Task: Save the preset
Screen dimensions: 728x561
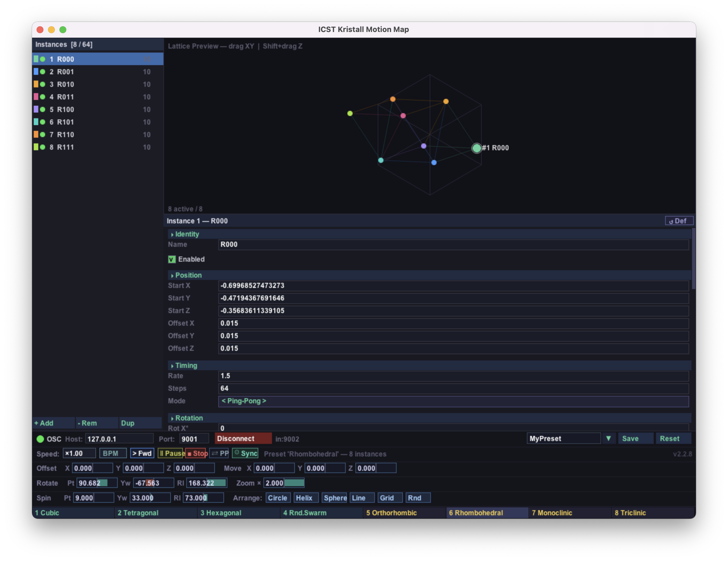Action: click(636, 439)
